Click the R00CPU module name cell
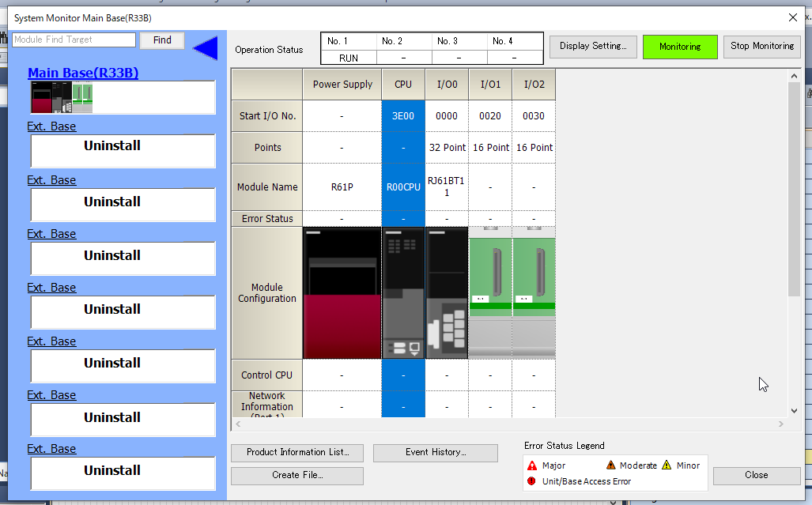The width and height of the screenshot is (812, 505). [x=403, y=187]
